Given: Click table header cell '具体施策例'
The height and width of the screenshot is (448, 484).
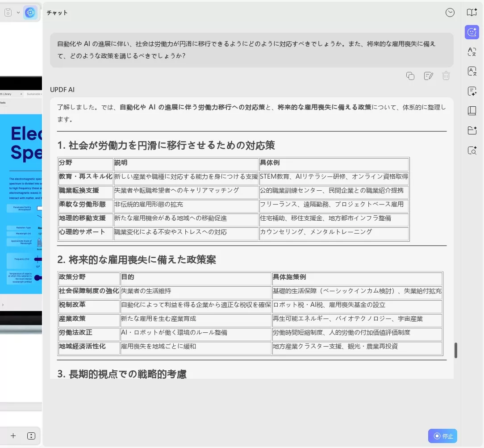Looking at the screenshot, I should 357,278.
